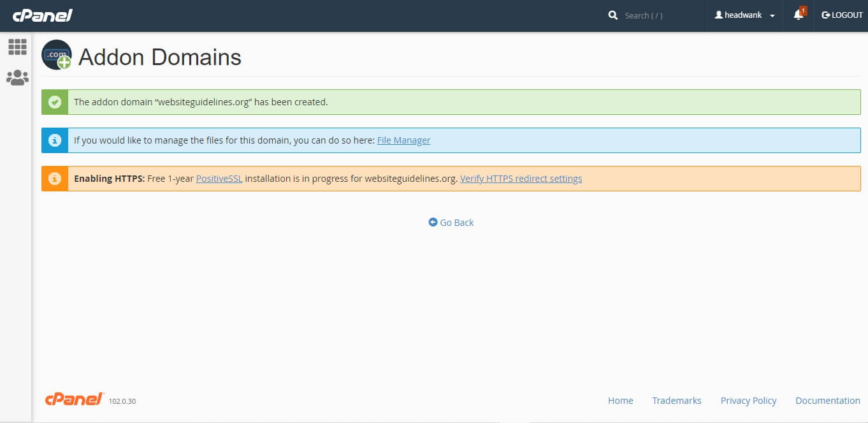The width and height of the screenshot is (868, 423).
Task: Open the Trademarks footer link
Action: [676, 401]
